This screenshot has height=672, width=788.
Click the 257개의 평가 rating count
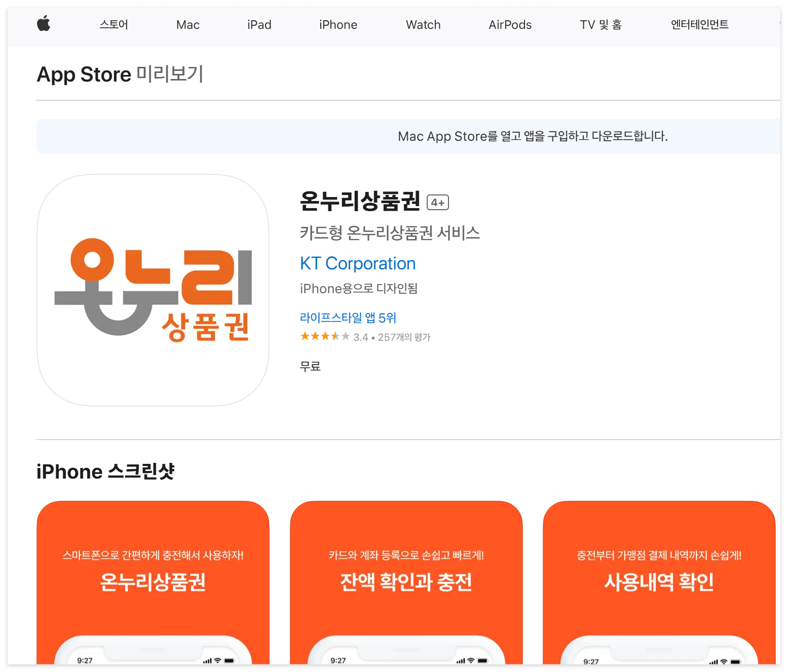point(403,337)
